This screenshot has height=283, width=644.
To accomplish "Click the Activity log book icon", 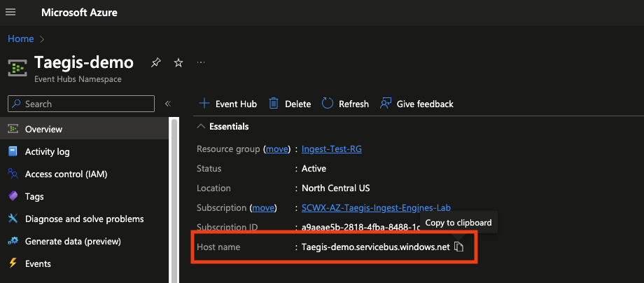I will click(13, 151).
